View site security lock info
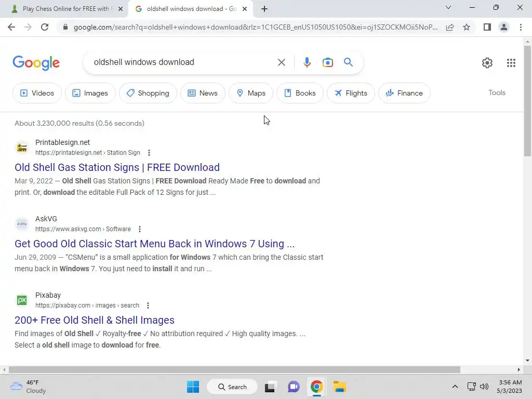Image resolution: width=532 pixels, height=399 pixels. 65,27
